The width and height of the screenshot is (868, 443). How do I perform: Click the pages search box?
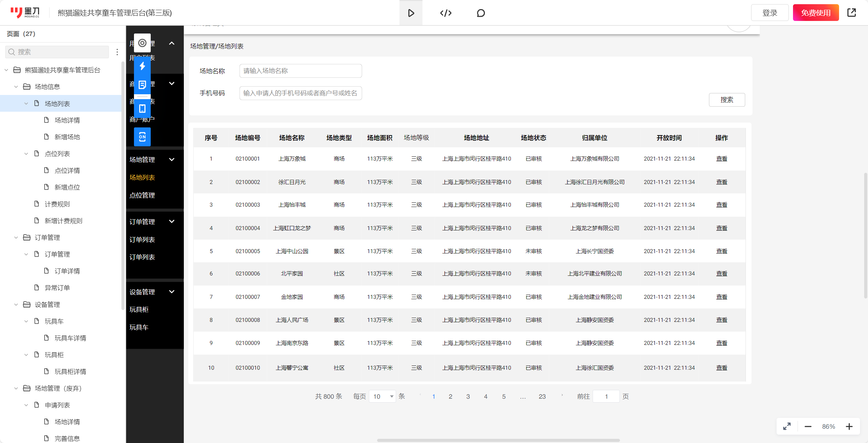point(57,52)
